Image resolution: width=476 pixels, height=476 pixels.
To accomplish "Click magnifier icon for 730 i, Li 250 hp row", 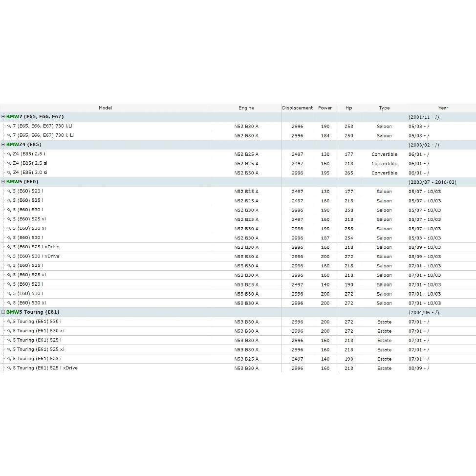I will tap(9, 136).
